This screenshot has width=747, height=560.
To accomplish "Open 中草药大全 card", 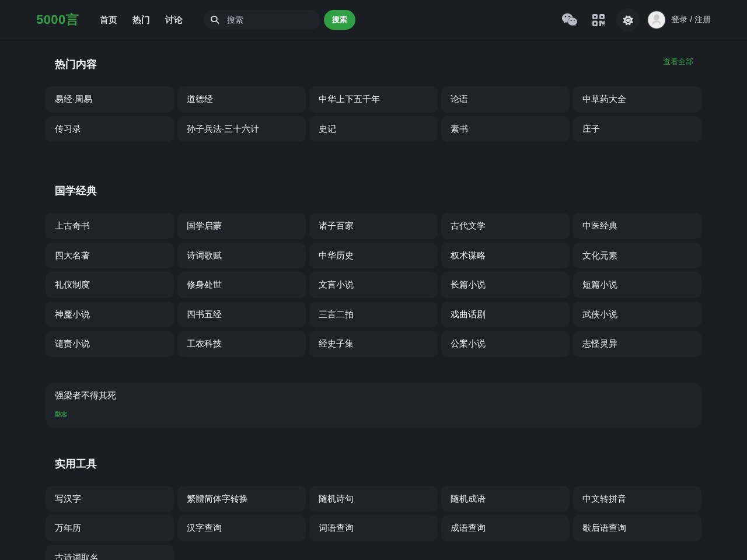I will [x=637, y=99].
